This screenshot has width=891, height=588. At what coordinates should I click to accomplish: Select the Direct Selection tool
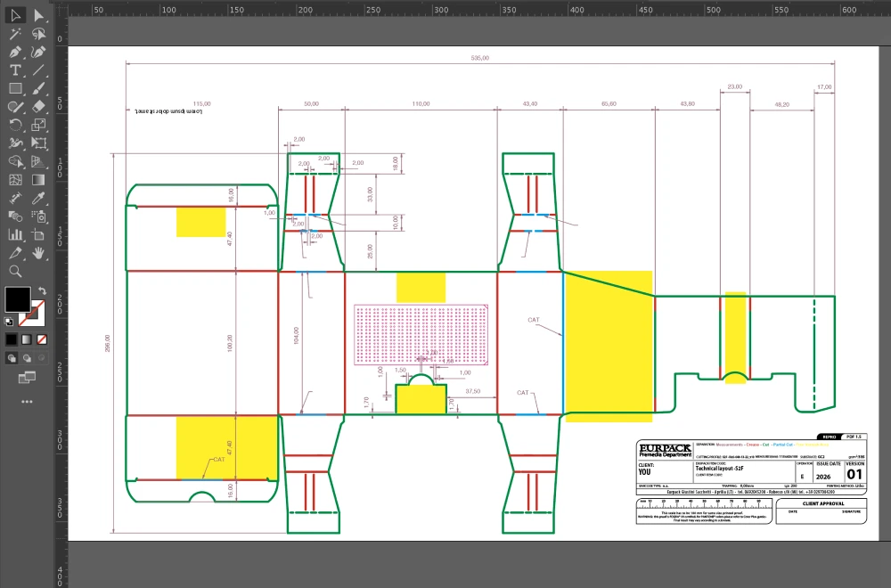coord(39,15)
